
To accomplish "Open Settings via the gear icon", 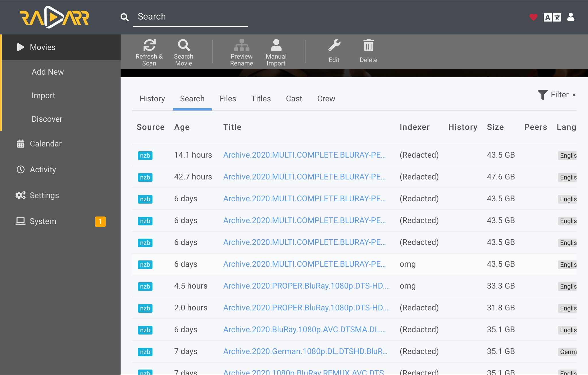I will 44,195.
